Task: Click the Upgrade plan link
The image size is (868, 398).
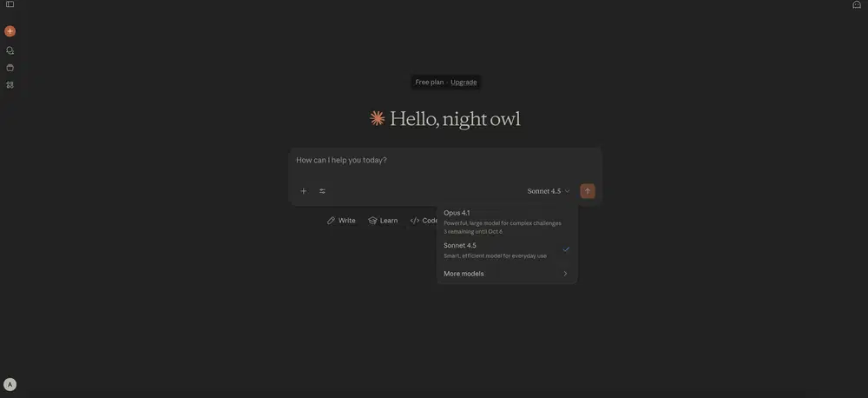Action: click(x=464, y=83)
